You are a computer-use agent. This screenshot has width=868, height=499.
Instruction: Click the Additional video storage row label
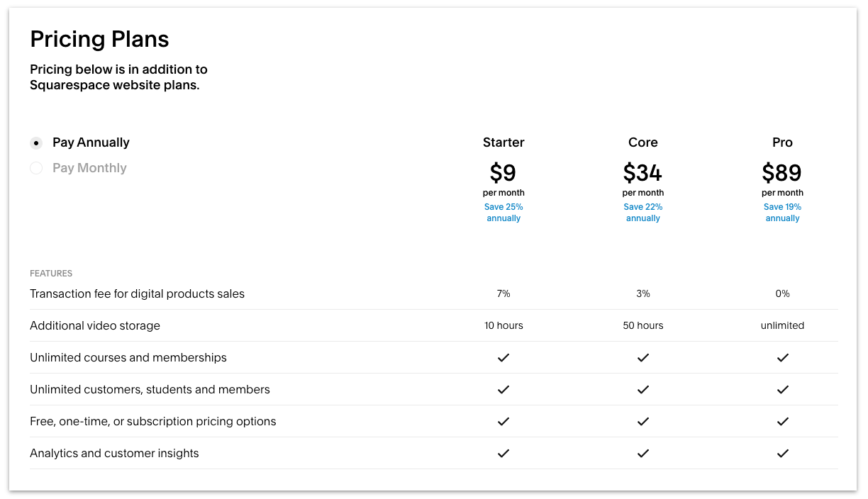click(95, 325)
